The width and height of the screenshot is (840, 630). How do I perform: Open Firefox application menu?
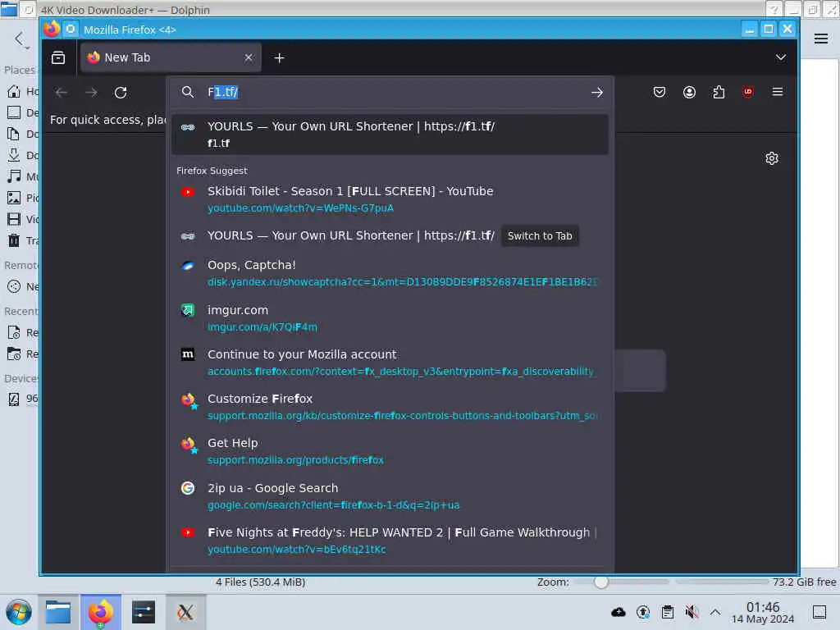tap(778, 92)
